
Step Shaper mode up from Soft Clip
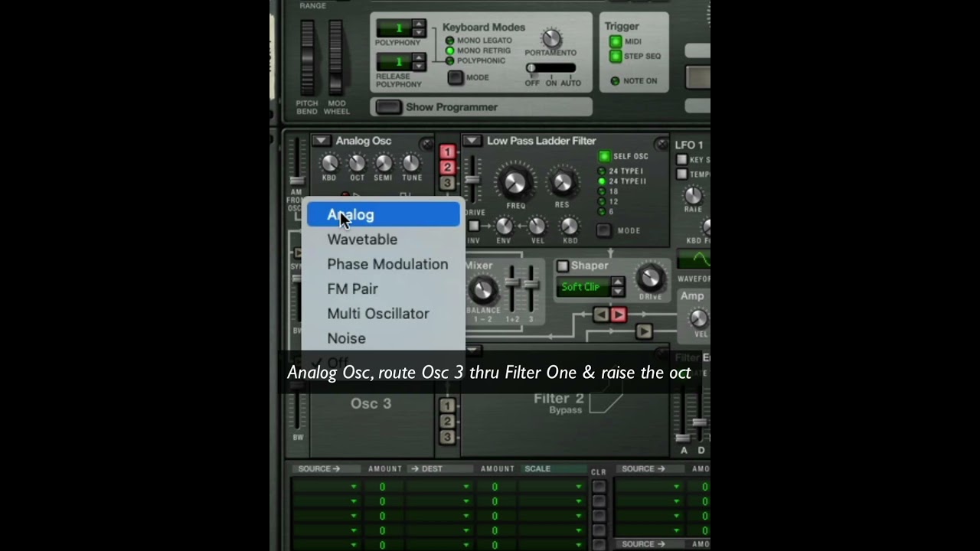[618, 282]
